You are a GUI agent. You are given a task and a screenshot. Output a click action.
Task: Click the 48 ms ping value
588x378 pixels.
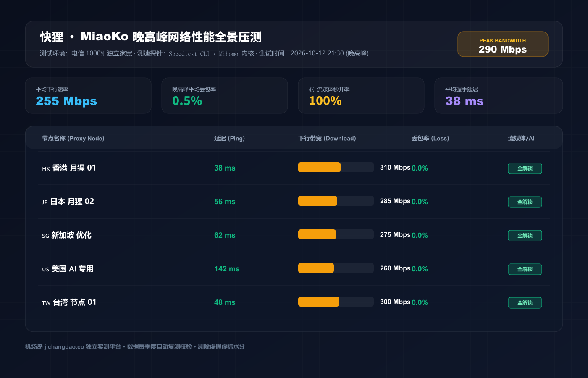pyautogui.click(x=225, y=302)
